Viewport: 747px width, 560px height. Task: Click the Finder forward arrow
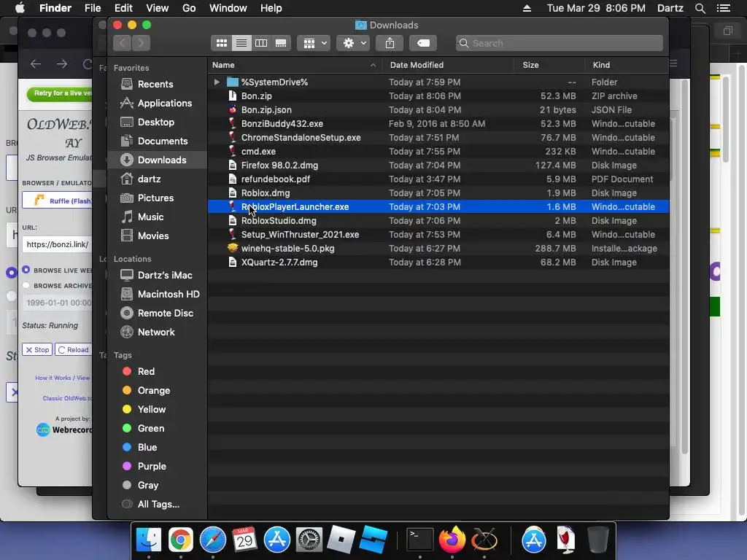[x=141, y=43]
